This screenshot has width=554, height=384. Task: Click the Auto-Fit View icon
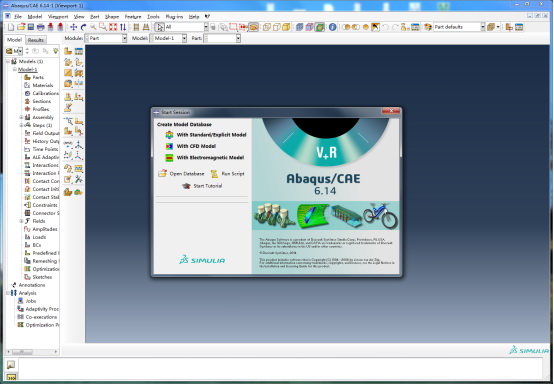[113, 27]
